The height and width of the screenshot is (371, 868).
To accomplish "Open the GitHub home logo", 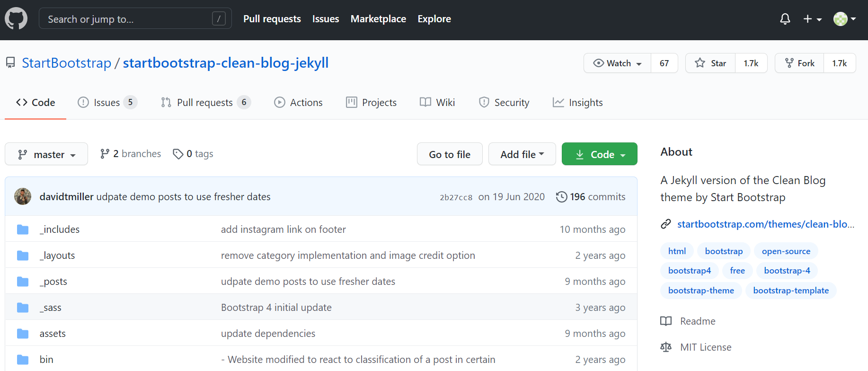I will point(16,19).
